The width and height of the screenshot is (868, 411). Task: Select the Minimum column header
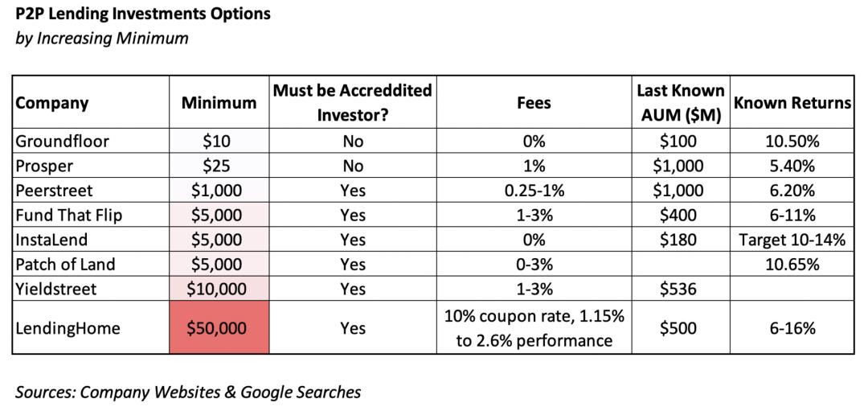[x=219, y=103]
